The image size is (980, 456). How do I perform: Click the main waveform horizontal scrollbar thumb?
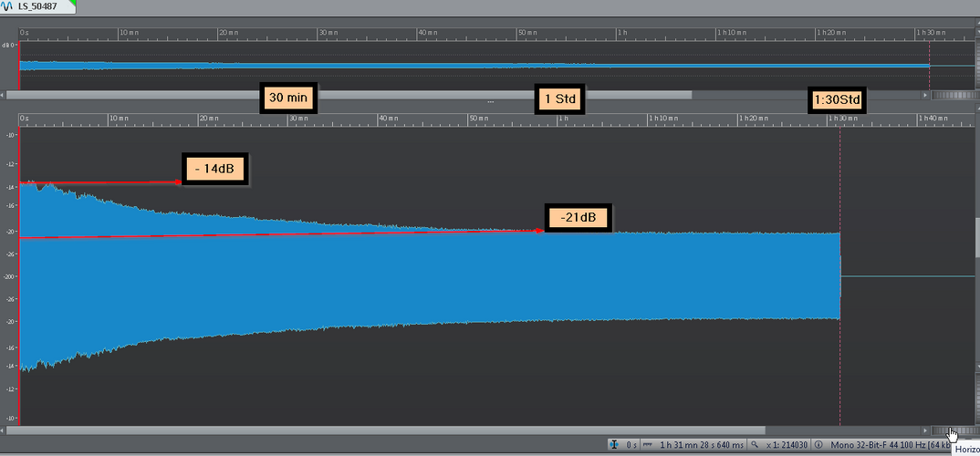point(386,430)
